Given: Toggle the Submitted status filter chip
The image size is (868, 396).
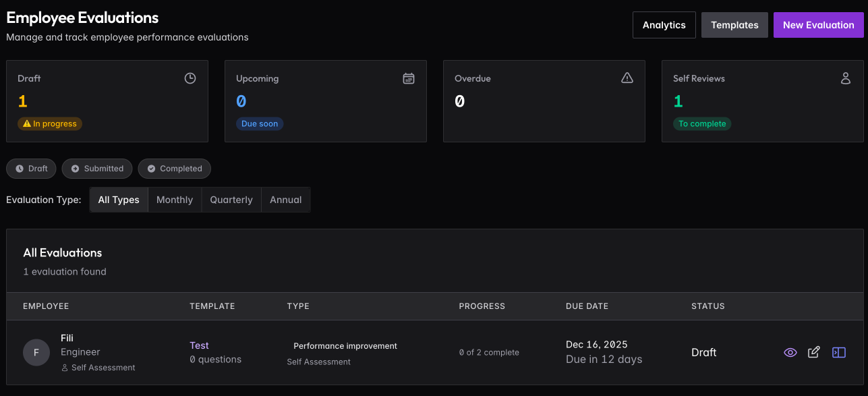Looking at the screenshot, I should pyautogui.click(x=97, y=169).
